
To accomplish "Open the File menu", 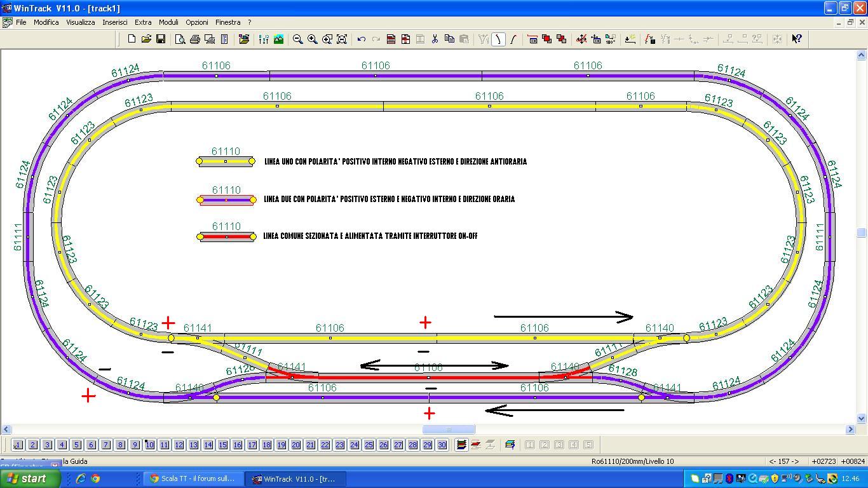I will pyautogui.click(x=21, y=22).
